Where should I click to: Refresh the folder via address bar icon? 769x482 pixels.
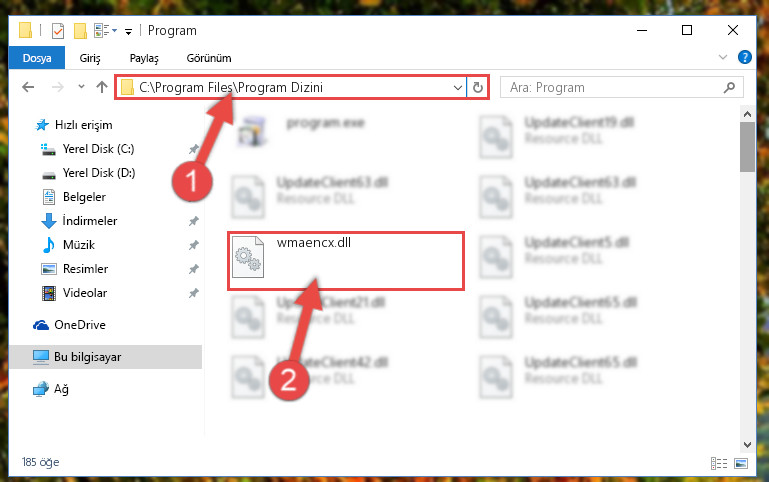click(x=478, y=88)
